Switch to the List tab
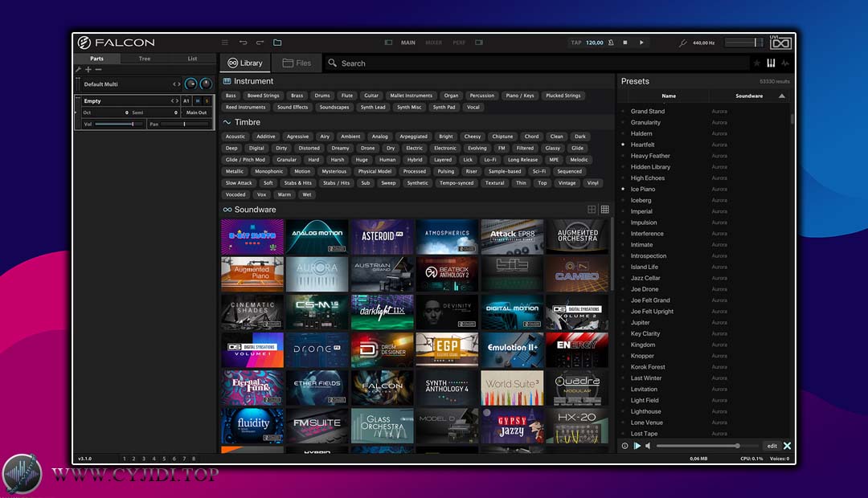The image size is (868, 498). (x=192, y=58)
